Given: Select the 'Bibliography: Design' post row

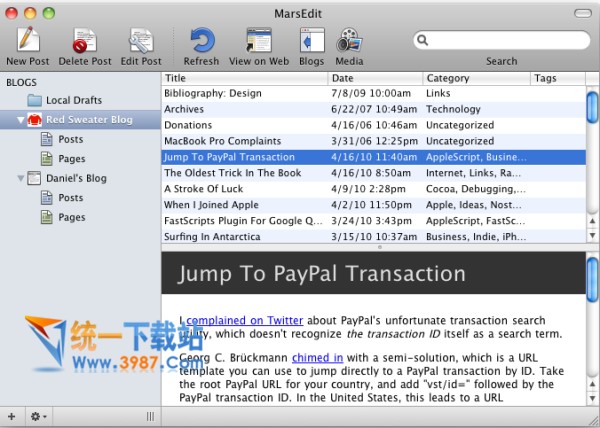Looking at the screenshot, I should pos(373,93).
